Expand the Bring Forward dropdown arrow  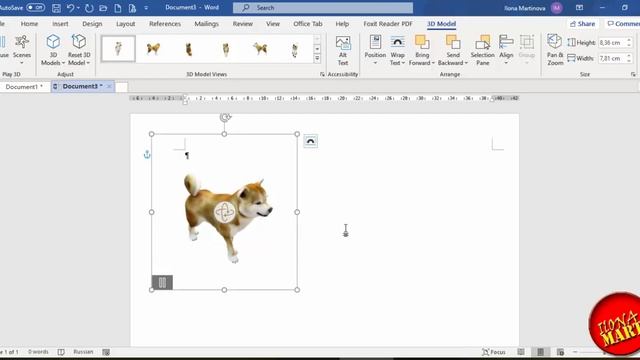pos(433,63)
